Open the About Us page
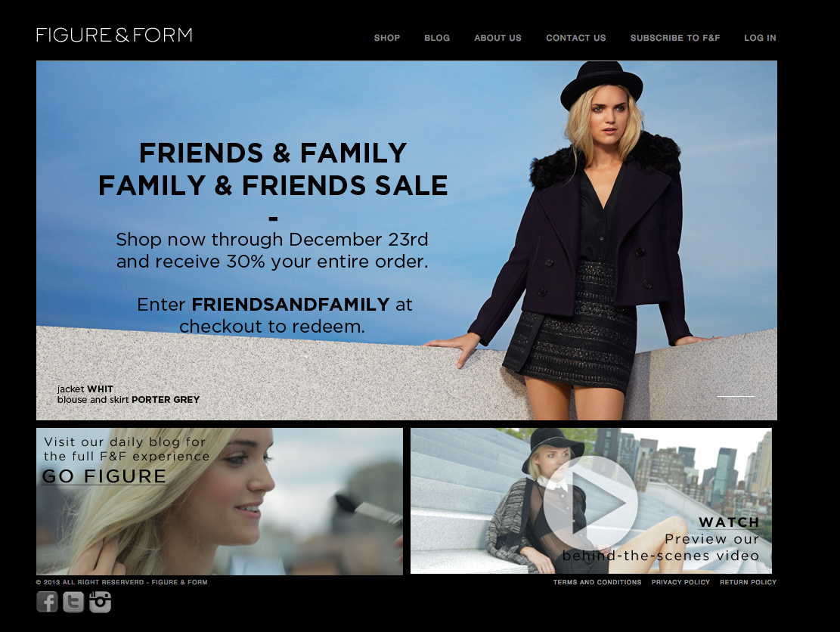 pyautogui.click(x=497, y=38)
